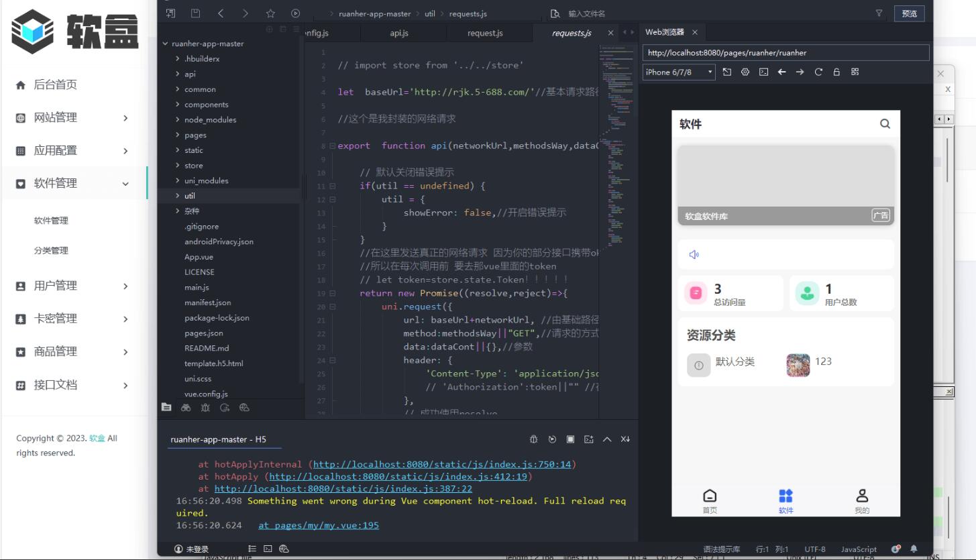The width and height of the screenshot is (976, 560).
Task: Toggle the console auto-scroll icon at far right
Action: click(x=625, y=439)
